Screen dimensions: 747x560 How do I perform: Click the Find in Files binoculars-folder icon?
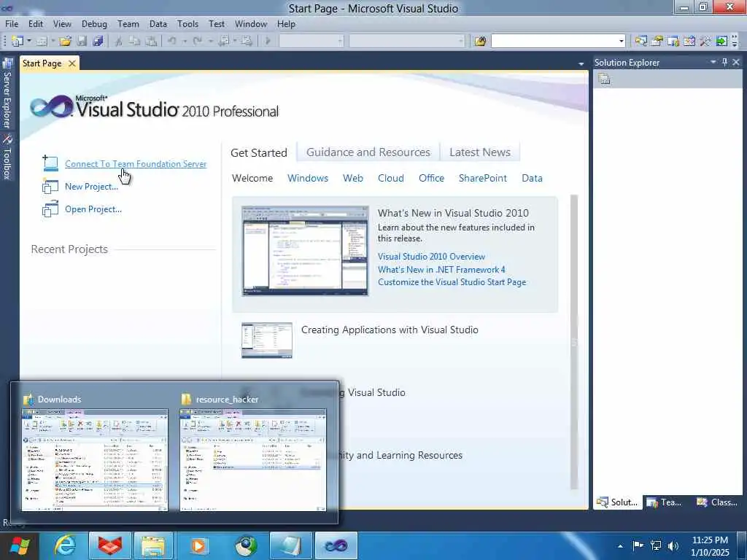(480, 42)
